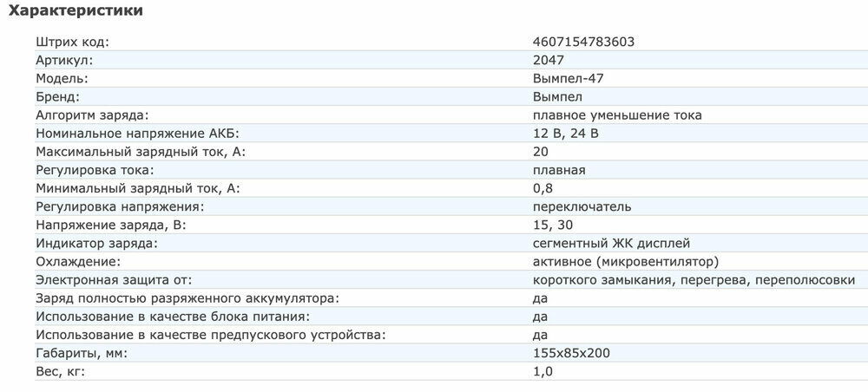Select the 'Штрих код:' label

tap(73, 42)
